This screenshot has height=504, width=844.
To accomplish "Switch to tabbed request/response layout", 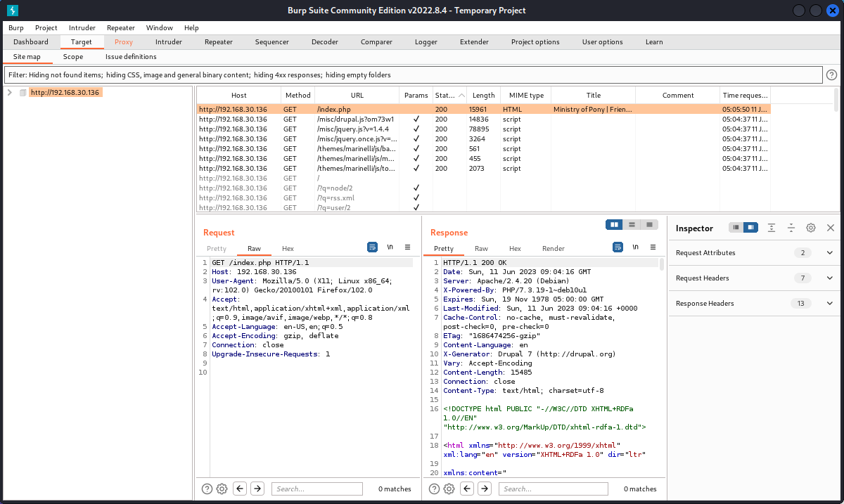I will tap(649, 224).
